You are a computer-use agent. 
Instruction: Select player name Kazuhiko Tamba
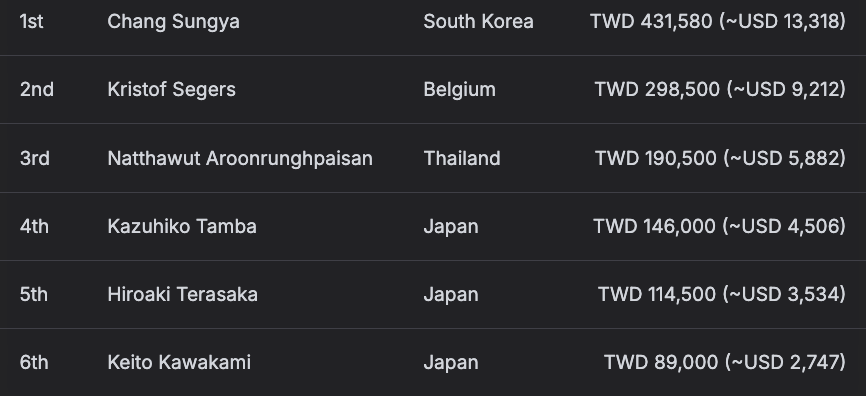coord(182,226)
